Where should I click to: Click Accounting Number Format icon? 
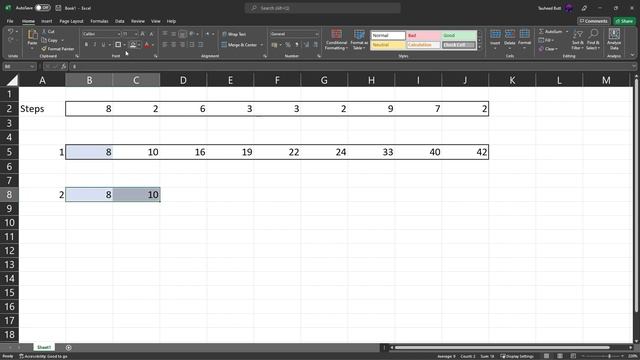pyautogui.click(x=274, y=44)
